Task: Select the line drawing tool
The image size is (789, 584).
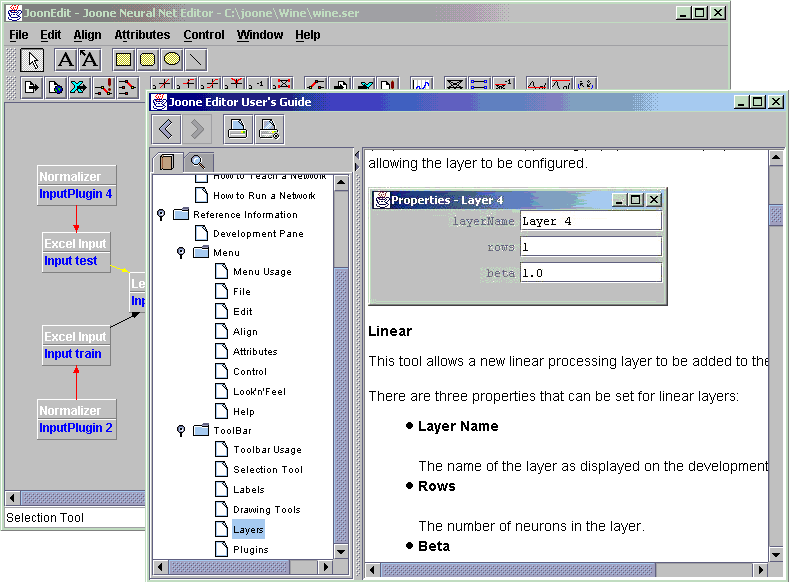Action: click(x=195, y=60)
